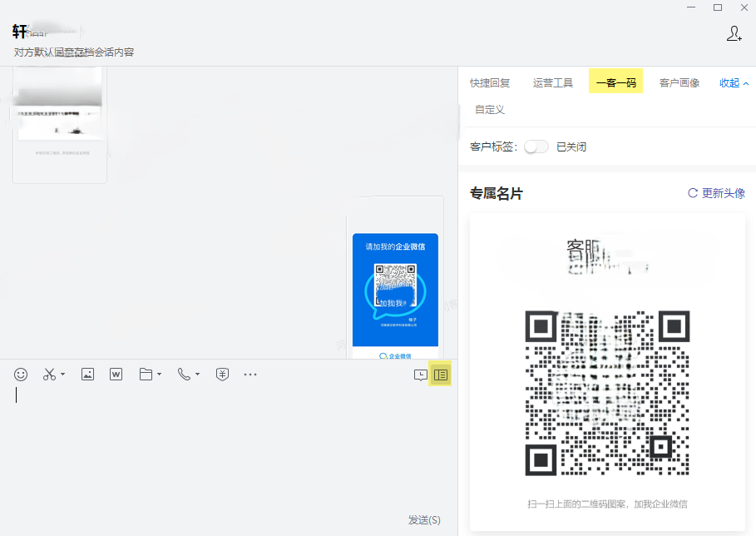The image size is (756, 536).
Task: Expand the call options arrow
Action: coord(198,375)
